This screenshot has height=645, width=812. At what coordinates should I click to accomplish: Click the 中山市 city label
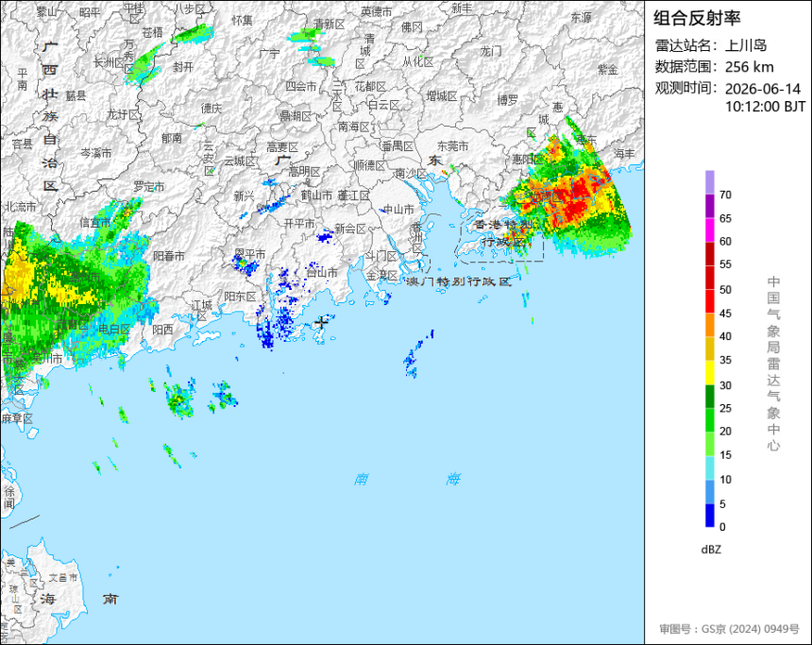pos(398,210)
